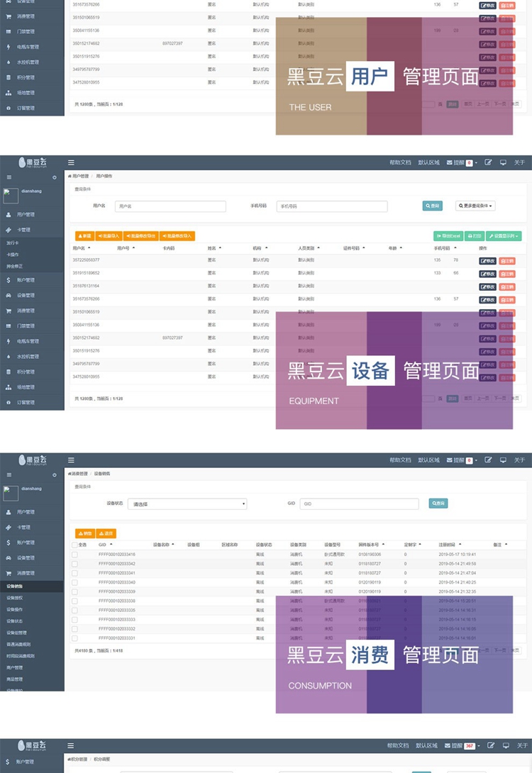Focus the 用户名 search input field
532x773 pixels.
point(170,206)
